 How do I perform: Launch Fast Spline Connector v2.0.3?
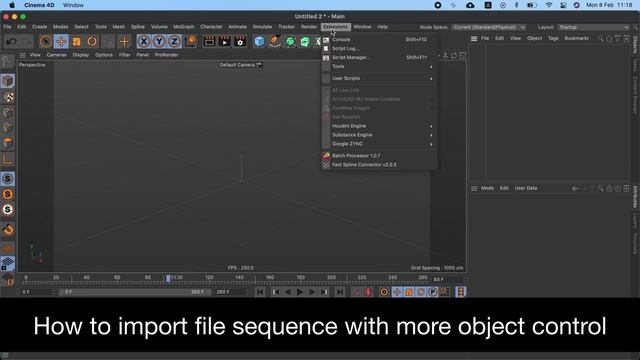379,165
